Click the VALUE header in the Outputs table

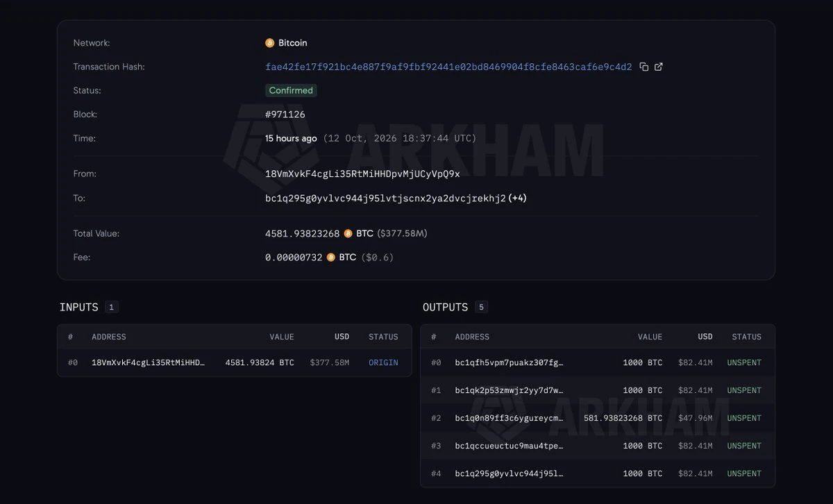point(650,337)
